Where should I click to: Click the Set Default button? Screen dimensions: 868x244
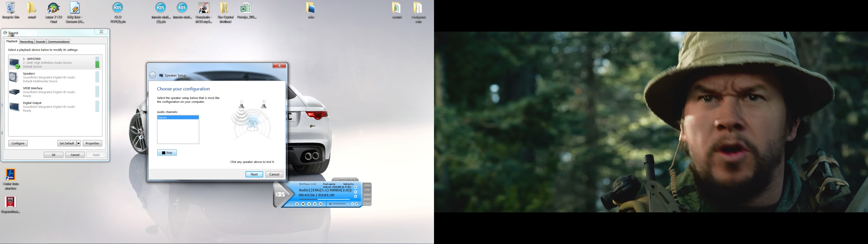67,143
